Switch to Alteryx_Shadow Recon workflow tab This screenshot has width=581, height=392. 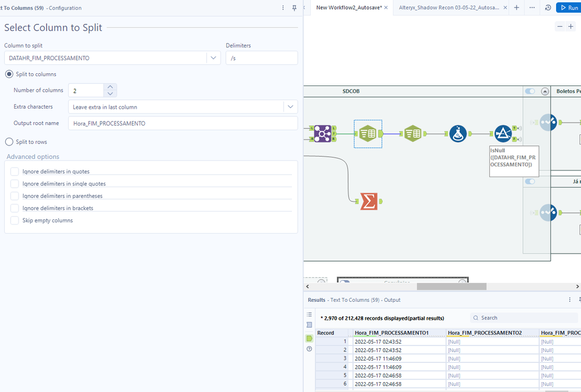point(449,8)
